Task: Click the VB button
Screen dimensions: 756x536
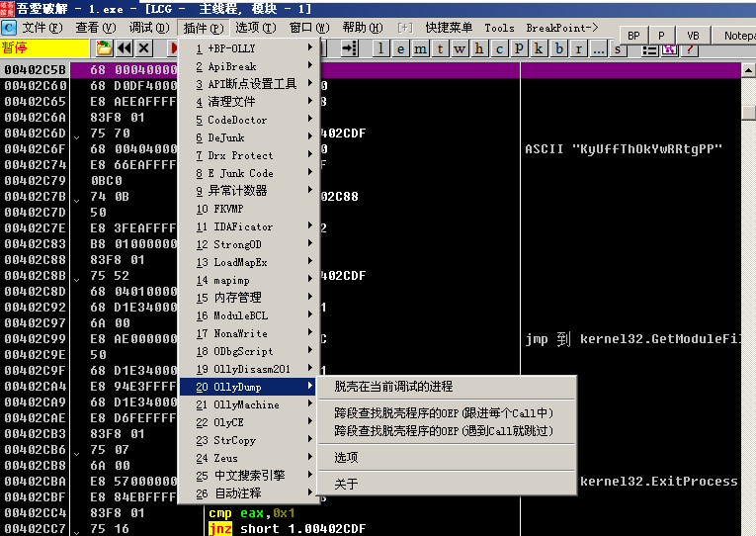Action: (693, 36)
